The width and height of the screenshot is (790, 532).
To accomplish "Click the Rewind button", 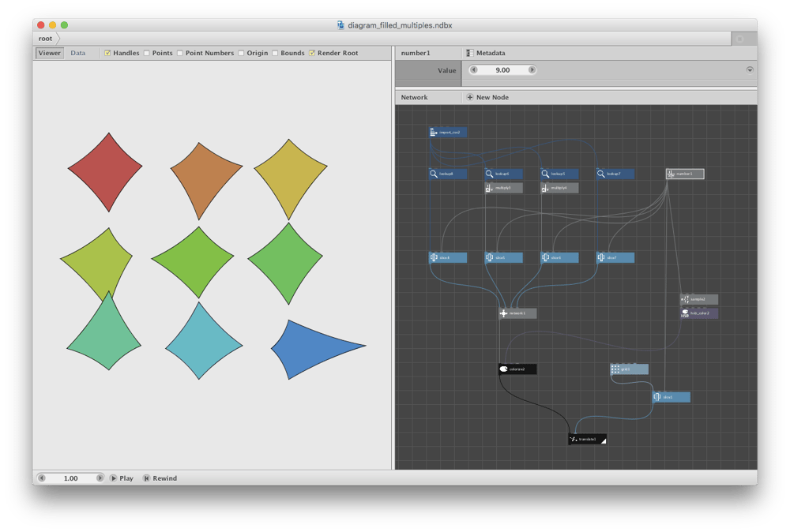I will coord(160,478).
